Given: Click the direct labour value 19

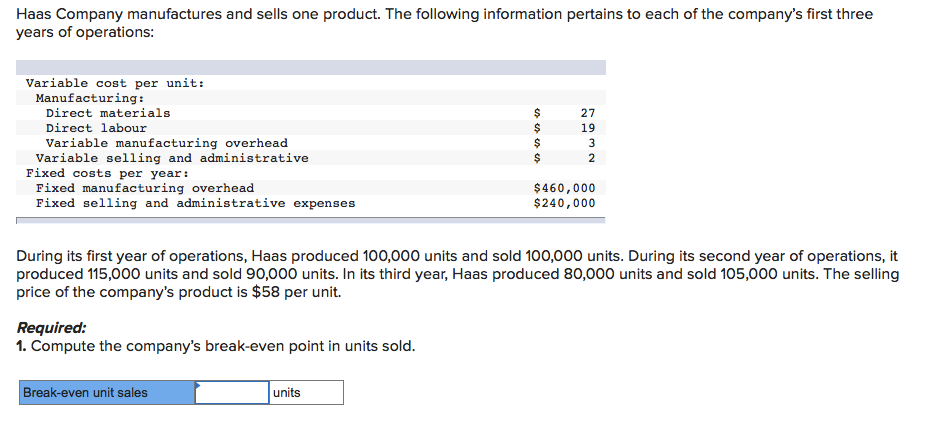Looking at the screenshot, I should [587, 128].
